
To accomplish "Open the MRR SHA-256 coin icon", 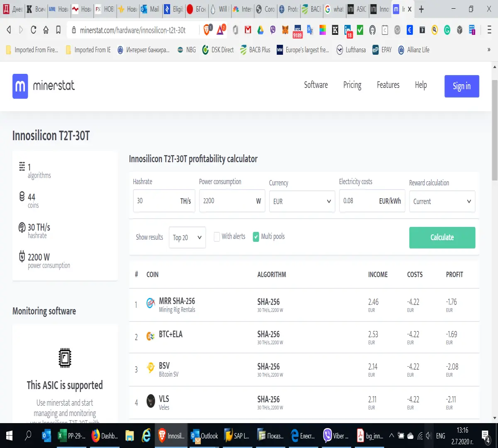I will (151, 304).
